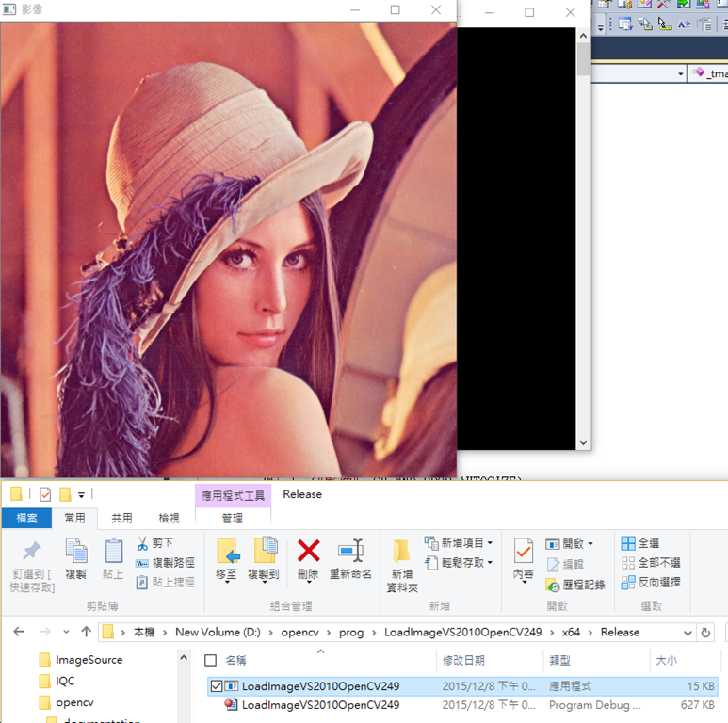This screenshot has width=728, height=723.
Task: Click LoadImageVS2010OpenCV249 breadcrumb segment
Action: tap(463, 632)
